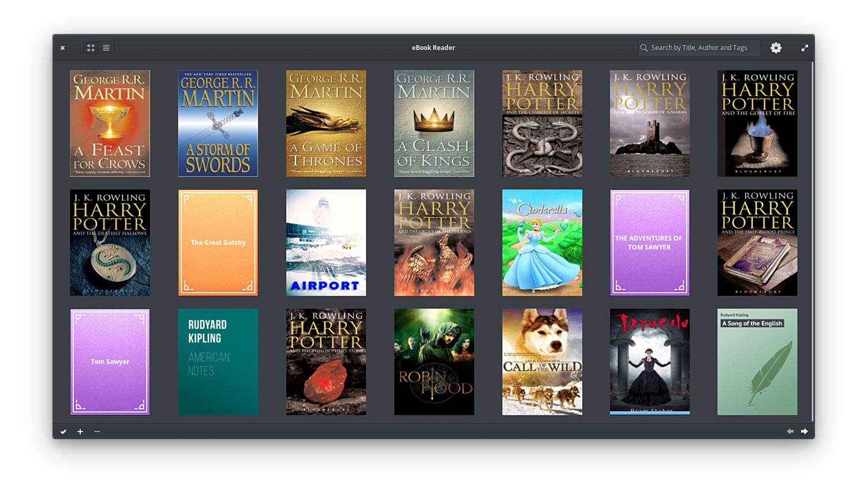The height and width of the screenshot is (488, 868).
Task: Switch to grid view layout
Action: 91,48
